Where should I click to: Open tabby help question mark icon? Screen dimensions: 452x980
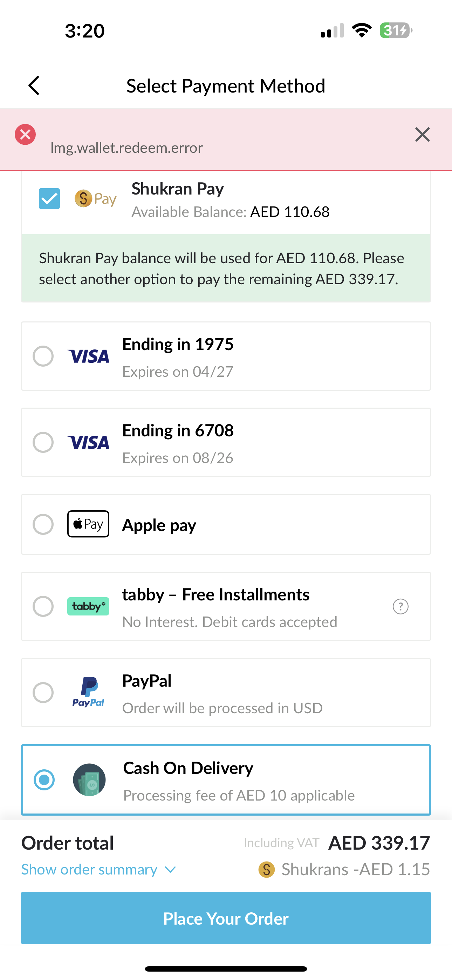[400, 606]
